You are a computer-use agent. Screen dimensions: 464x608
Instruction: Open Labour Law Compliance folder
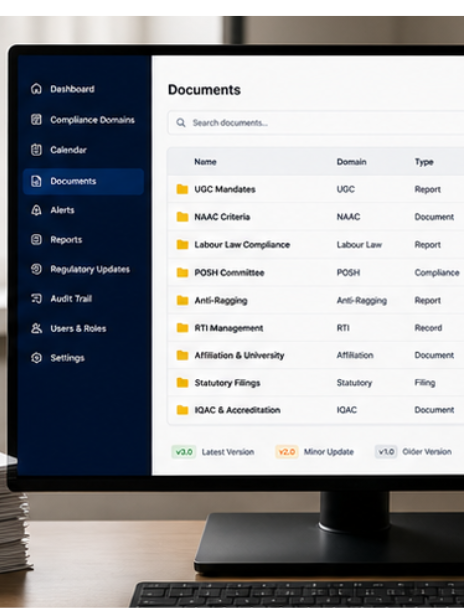[316, 245]
